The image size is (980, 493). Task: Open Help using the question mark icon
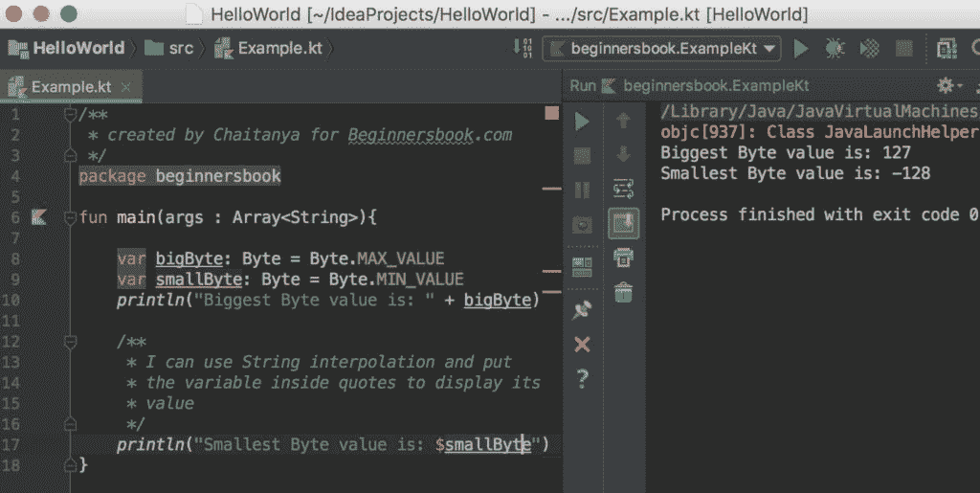(582, 378)
